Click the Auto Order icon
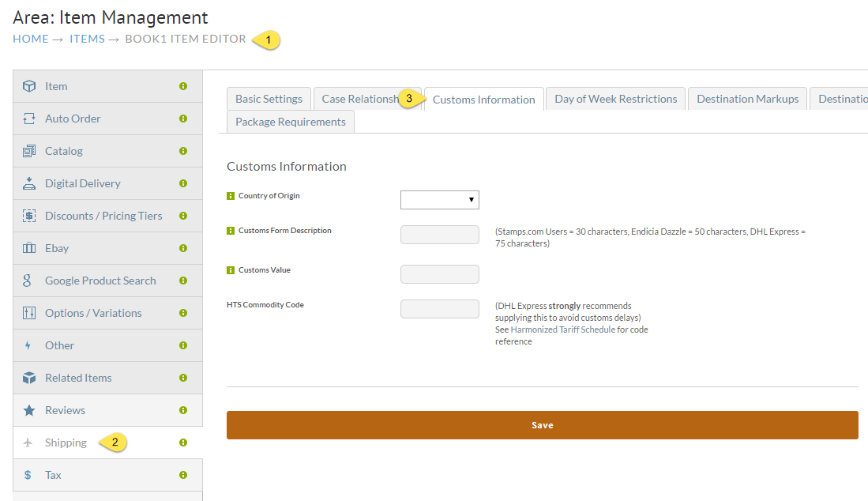Image resolution: width=868 pixels, height=501 pixels. tap(29, 119)
